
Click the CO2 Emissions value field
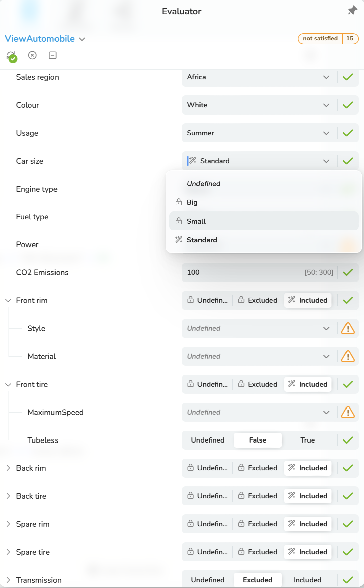pos(259,272)
